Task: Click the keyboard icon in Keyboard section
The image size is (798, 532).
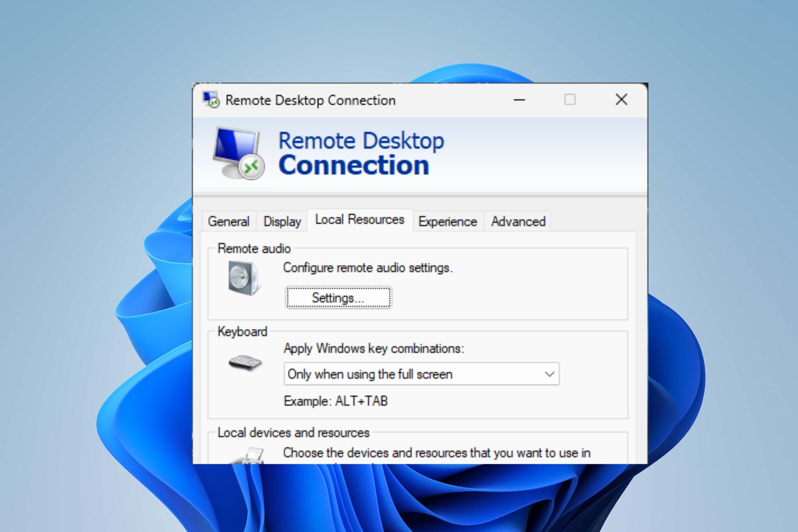Action: pos(245,362)
